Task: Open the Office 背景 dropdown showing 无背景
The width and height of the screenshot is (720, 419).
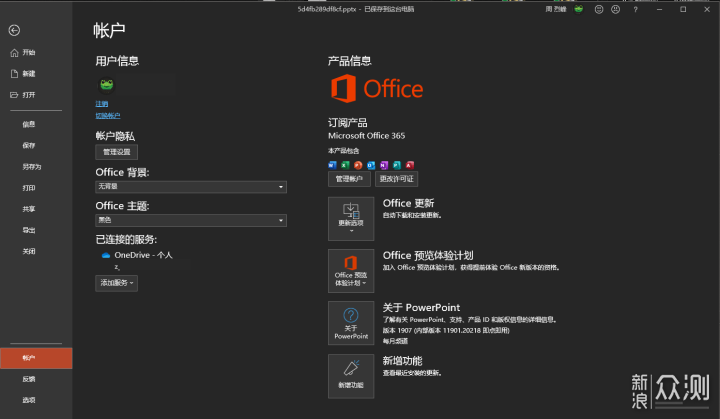Action: 191,187
